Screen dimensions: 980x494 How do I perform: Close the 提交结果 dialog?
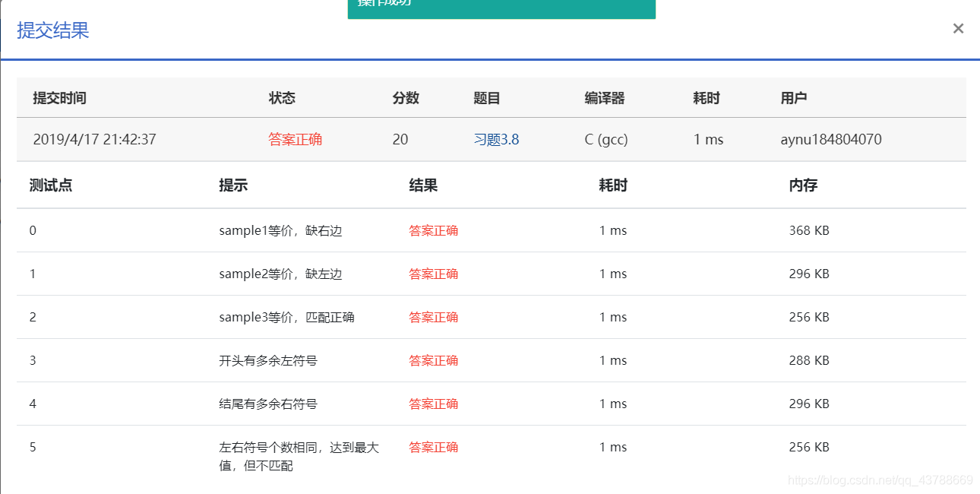pyautogui.click(x=958, y=28)
